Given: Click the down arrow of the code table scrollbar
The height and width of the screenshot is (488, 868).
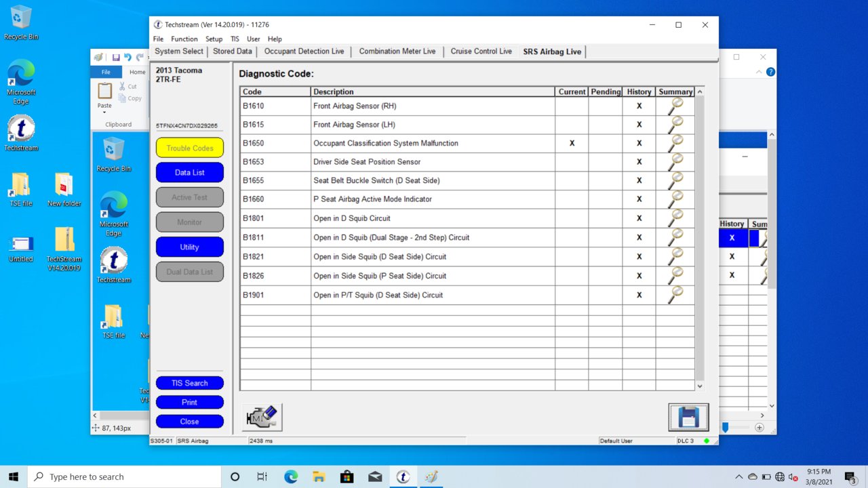Looking at the screenshot, I should pos(700,386).
